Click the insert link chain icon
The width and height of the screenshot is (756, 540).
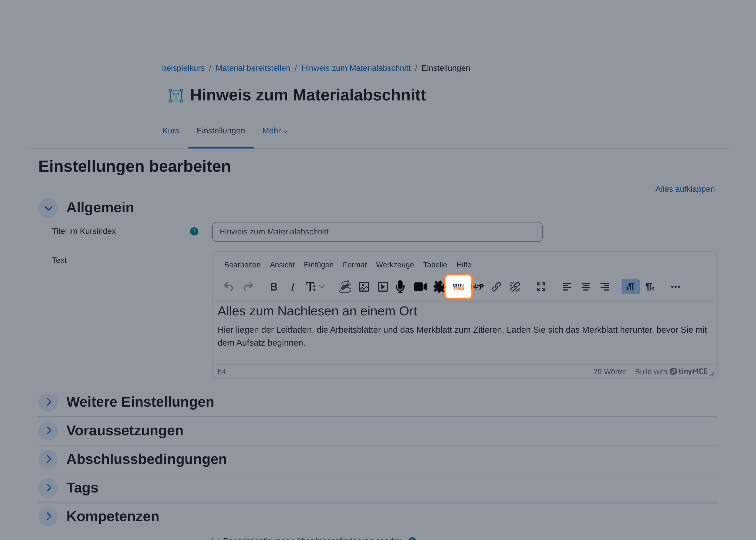click(496, 287)
